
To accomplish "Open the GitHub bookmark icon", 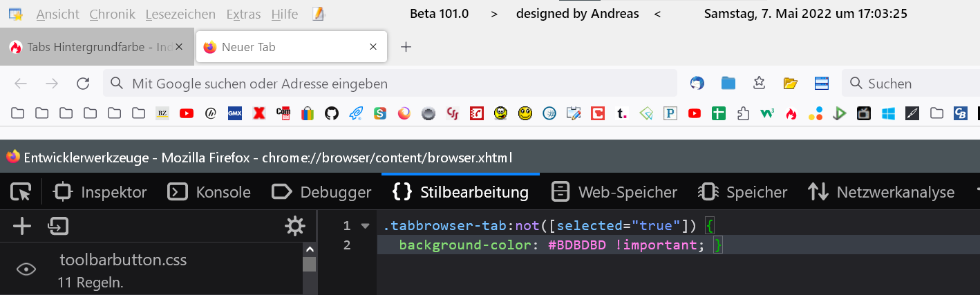I will (x=332, y=113).
